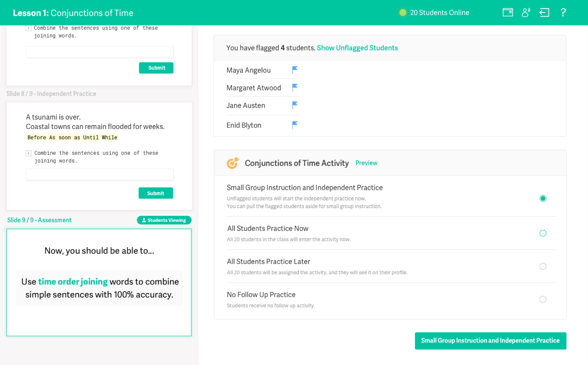Click the Show Unflagged Students link

357,48
